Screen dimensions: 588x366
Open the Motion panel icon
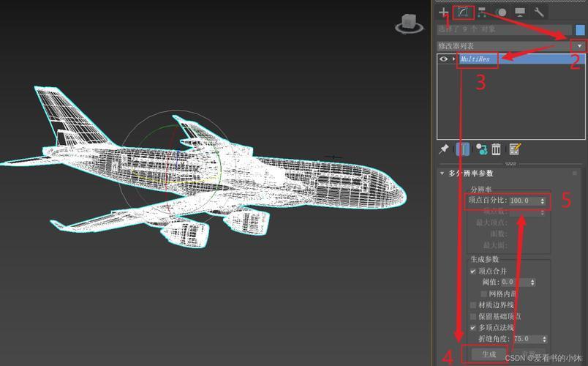tap(501, 12)
